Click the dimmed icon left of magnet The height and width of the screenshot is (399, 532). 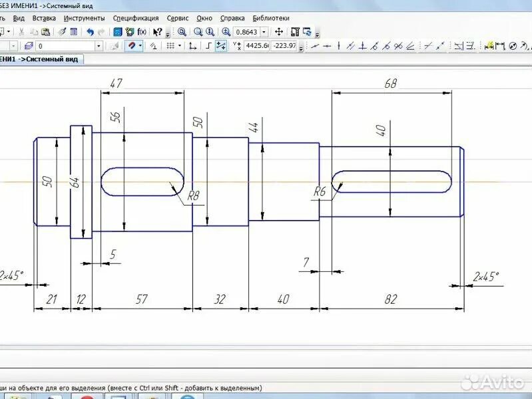[115, 46]
